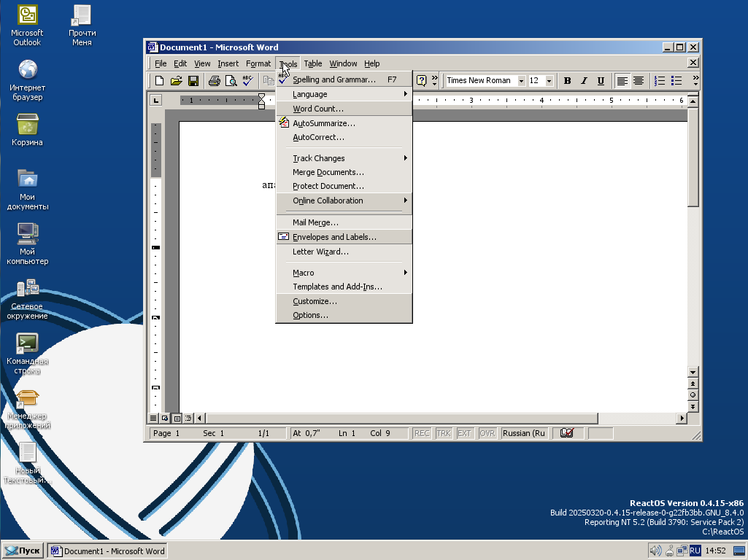Click the vertical scrollbar down arrow

click(693, 373)
